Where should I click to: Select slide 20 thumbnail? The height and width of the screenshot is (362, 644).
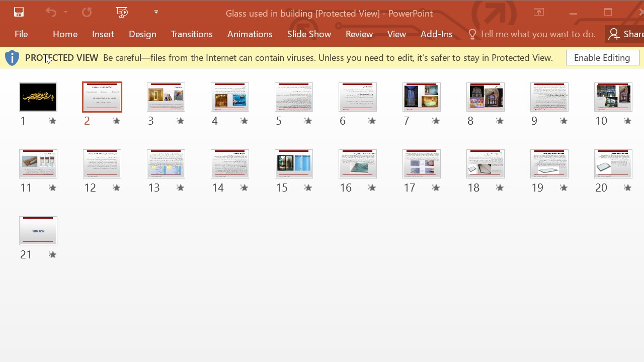click(613, 164)
